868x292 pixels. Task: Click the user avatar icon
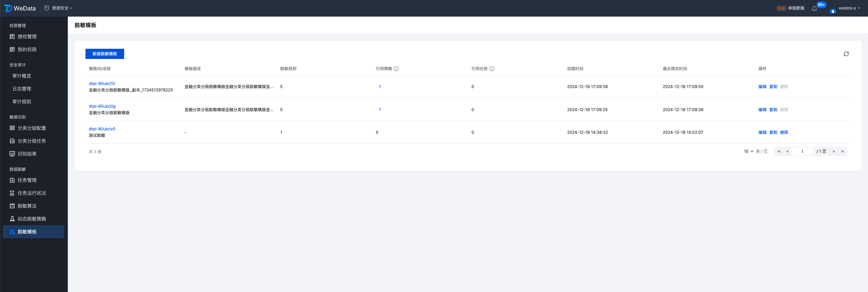point(833,11)
